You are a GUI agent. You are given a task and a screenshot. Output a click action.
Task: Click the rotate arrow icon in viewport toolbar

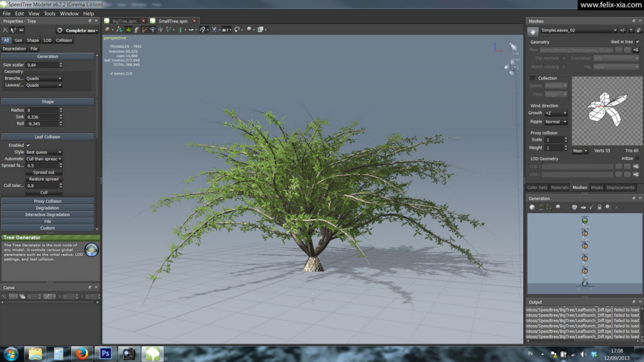coord(237,30)
